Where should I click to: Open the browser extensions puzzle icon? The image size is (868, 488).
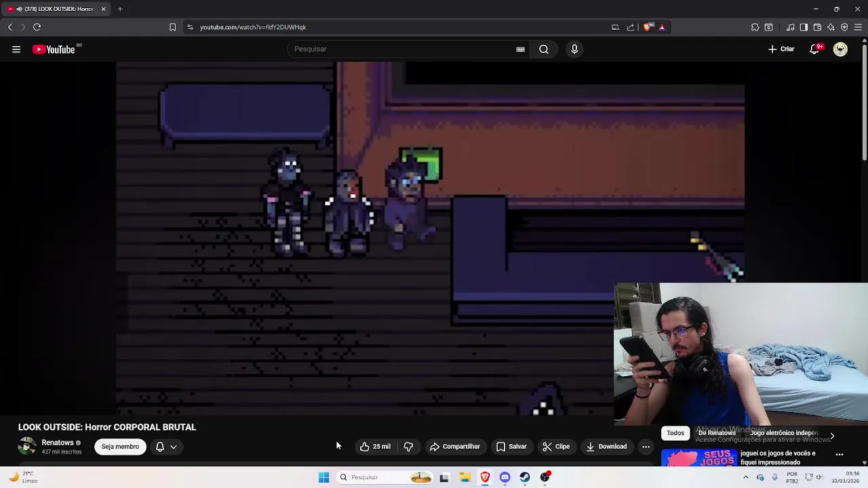(755, 27)
